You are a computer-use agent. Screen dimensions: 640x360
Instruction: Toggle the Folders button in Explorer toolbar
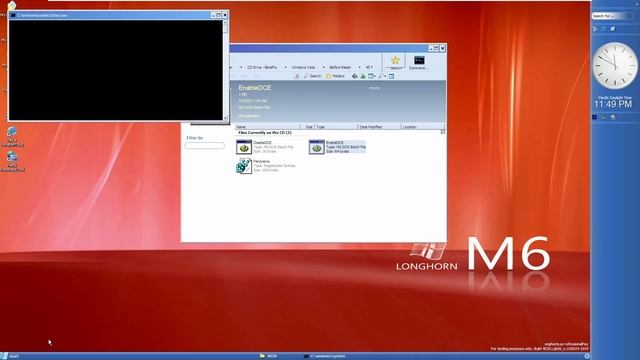coord(336,76)
